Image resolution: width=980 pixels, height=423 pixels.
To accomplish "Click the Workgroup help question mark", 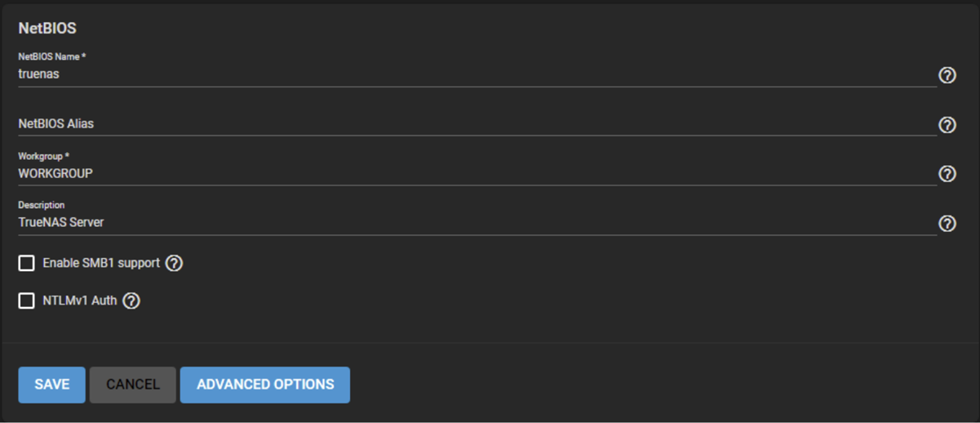I will coord(947,174).
